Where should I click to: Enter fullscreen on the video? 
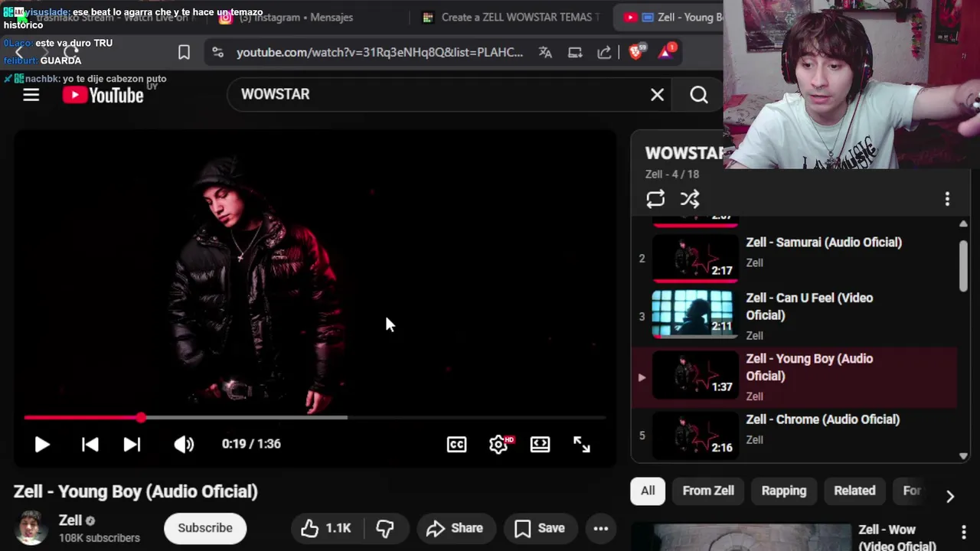[582, 444]
